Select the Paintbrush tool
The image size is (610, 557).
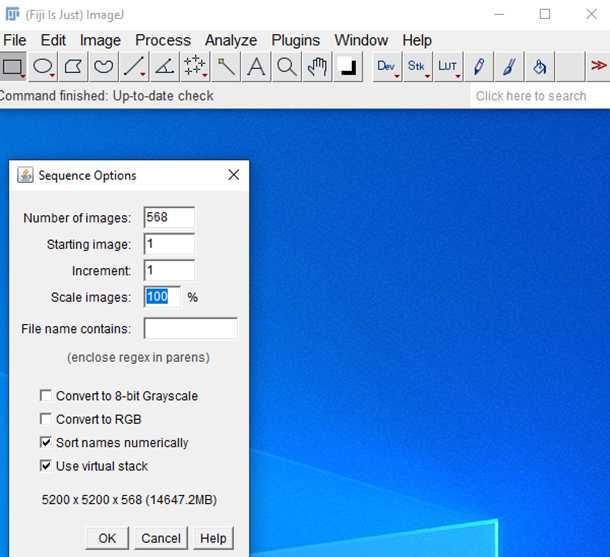tap(509, 67)
